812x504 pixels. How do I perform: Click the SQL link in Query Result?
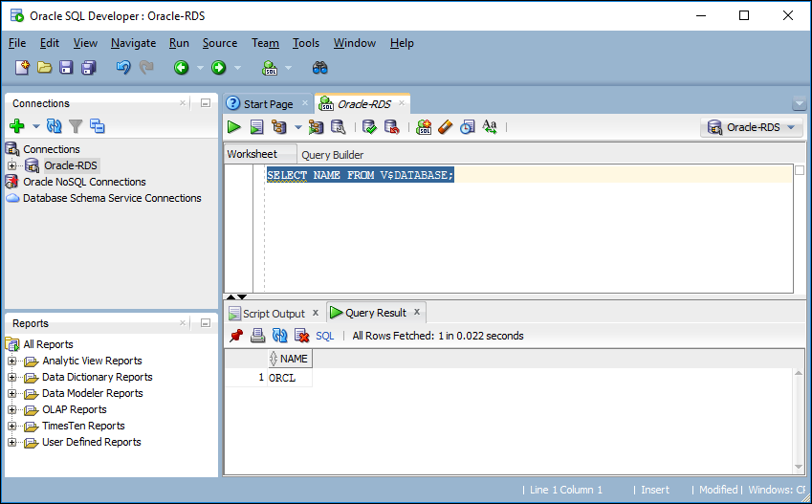click(325, 336)
